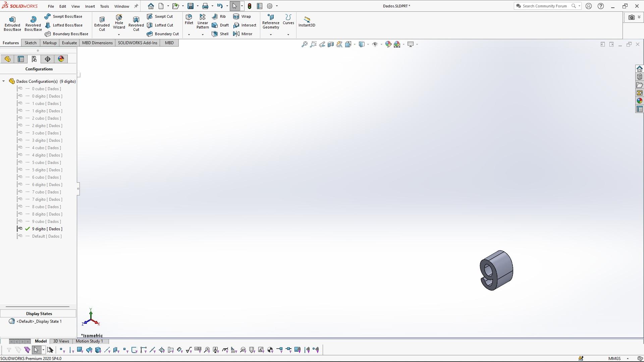
Task: Open the PropertyManager tab icon
Action: coord(21,59)
